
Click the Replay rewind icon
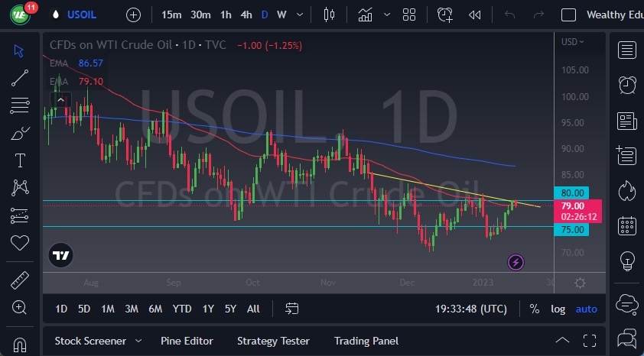(x=475, y=15)
